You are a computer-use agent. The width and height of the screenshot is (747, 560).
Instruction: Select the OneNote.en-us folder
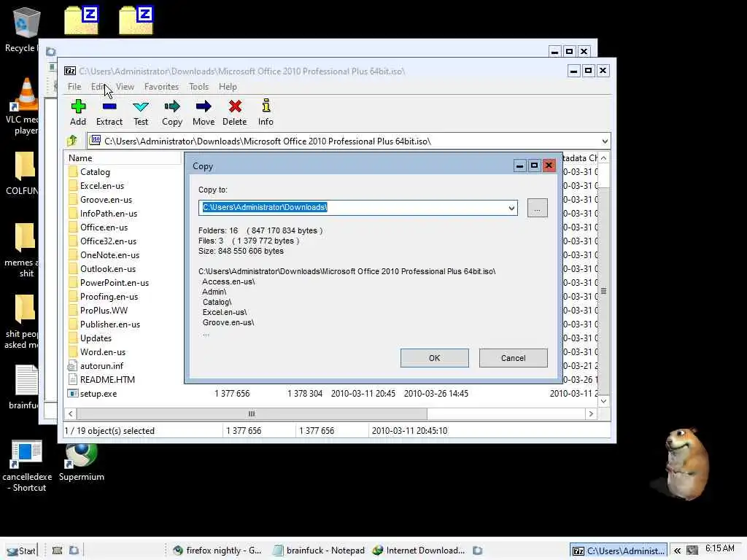pyautogui.click(x=109, y=254)
